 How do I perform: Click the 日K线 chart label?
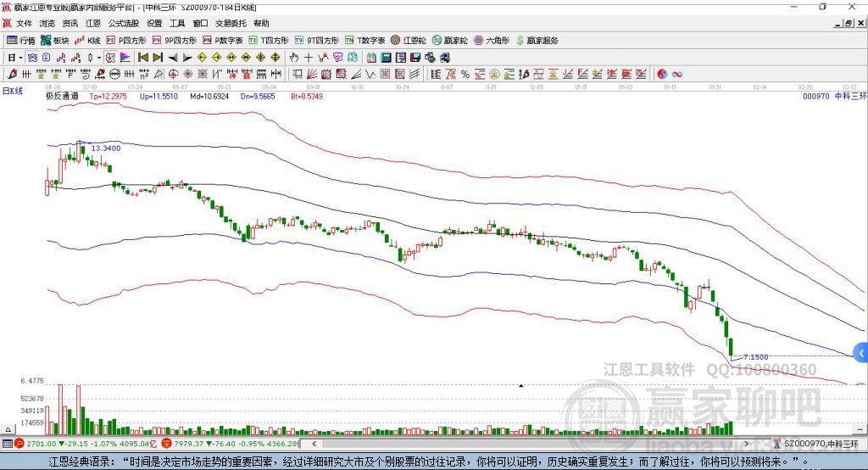pos(13,90)
